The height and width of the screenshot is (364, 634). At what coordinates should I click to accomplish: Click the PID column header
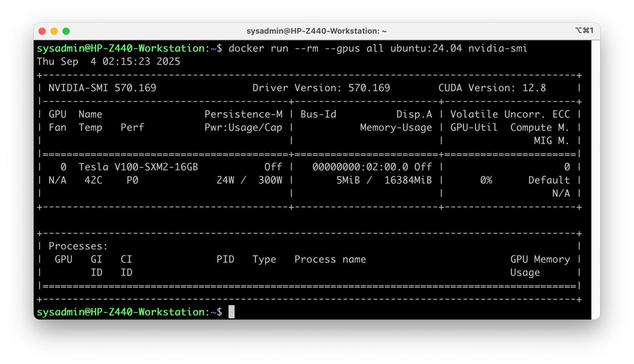pyautogui.click(x=225, y=260)
